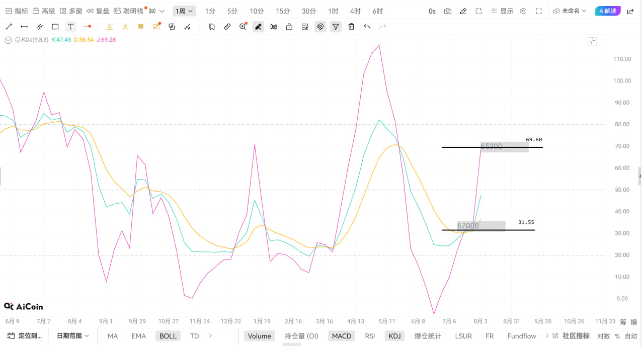Click the 筹 chip indicator in toolbar
The height and width of the screenshot is (346, 644).
[141, 27]
